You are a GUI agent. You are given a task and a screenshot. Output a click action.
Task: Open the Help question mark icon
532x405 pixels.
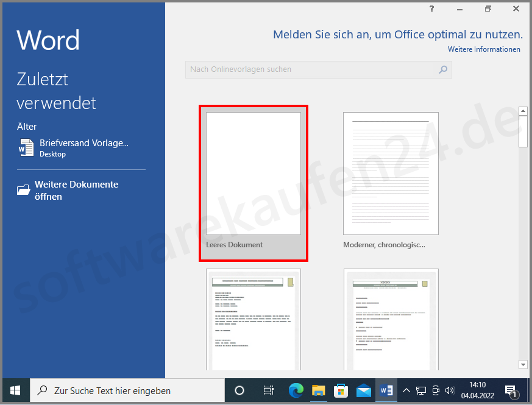click(431, 9)
